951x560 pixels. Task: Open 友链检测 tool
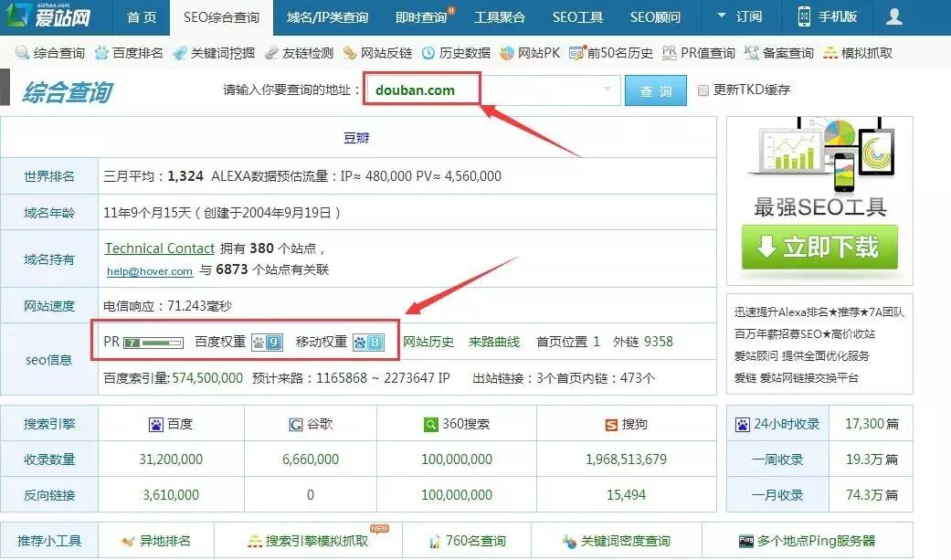pos(299,53)
